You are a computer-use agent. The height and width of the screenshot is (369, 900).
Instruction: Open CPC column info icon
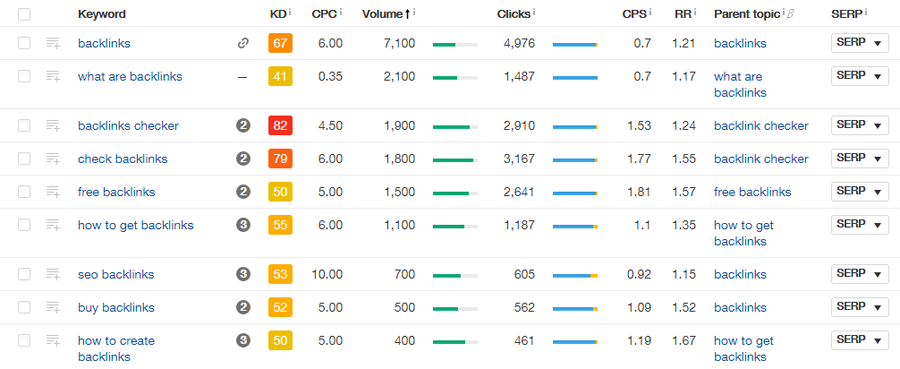pos(341,12)
